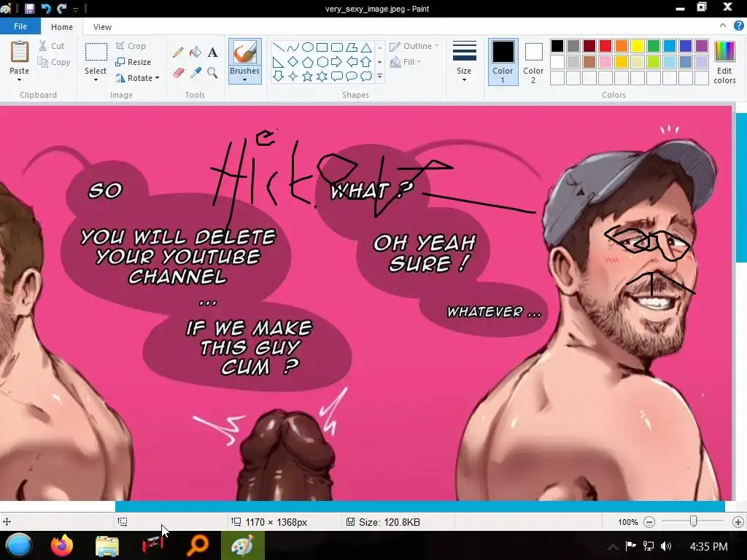Open the shape Fill dropdown
This screenshot has height=560, width=747.
406,62
